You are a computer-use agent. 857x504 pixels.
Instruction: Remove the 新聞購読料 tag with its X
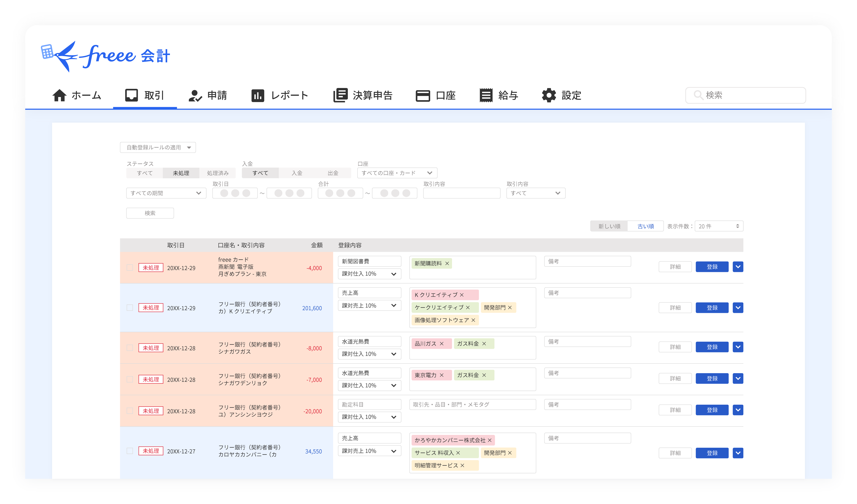click(447, 264)
